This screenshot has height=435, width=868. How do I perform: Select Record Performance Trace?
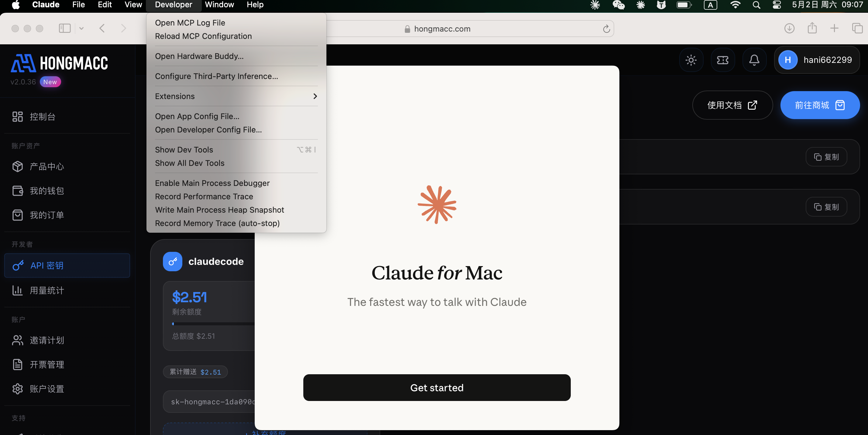pos(236,197)
